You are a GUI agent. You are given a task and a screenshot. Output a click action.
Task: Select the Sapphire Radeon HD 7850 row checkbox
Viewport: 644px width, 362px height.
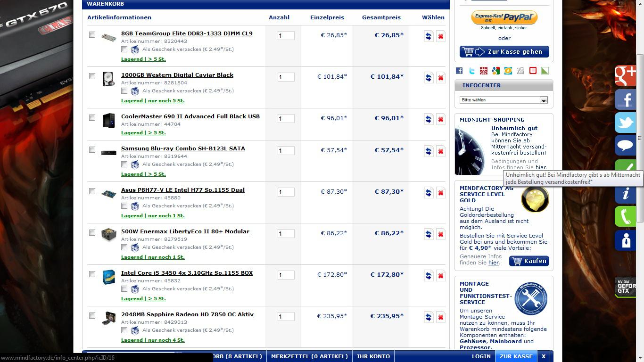click(92, 316)
